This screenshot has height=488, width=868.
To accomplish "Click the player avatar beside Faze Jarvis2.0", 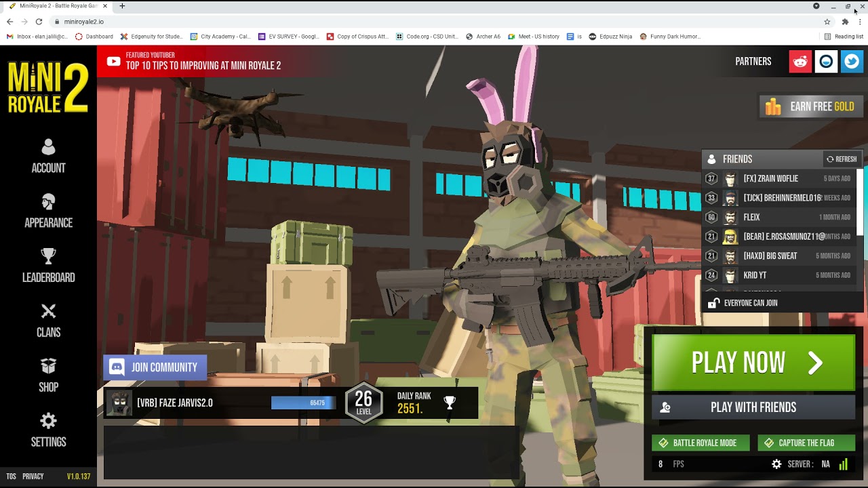I will (x=119, y=403).
